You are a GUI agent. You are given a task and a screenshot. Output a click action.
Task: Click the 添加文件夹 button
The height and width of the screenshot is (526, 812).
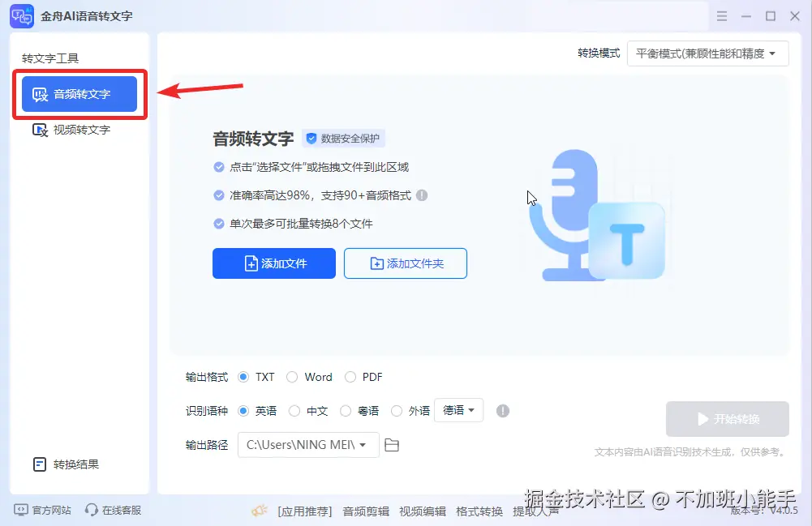[x=406, y=263]
